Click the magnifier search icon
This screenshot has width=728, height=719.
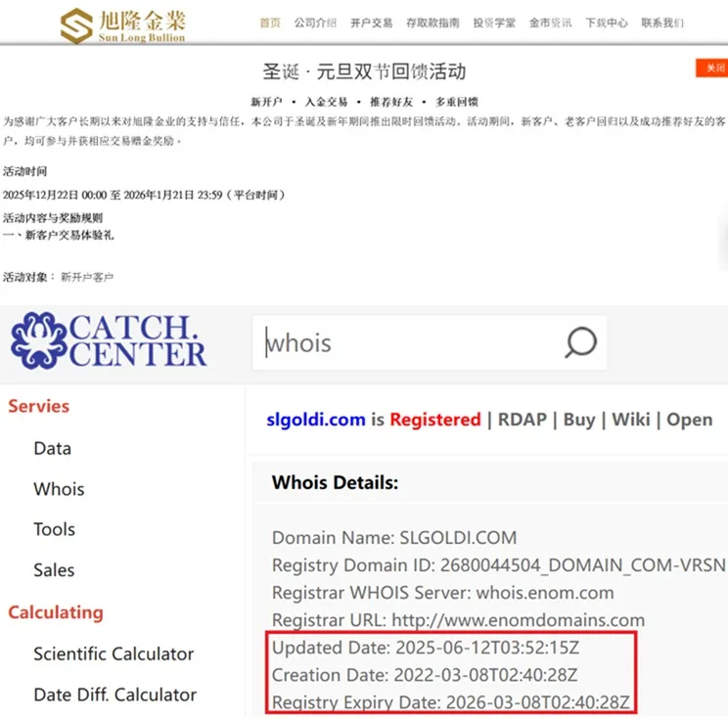pos(580,342)
